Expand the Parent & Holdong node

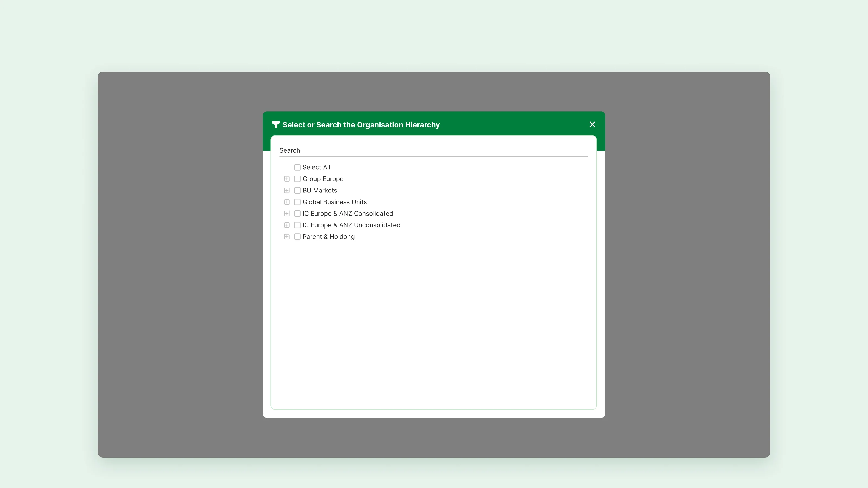coord(287,237)
